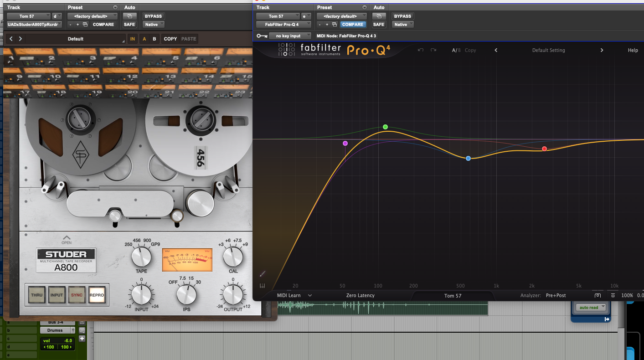
Task: Click next preset plus in Studer window
Action: point(77,25)
